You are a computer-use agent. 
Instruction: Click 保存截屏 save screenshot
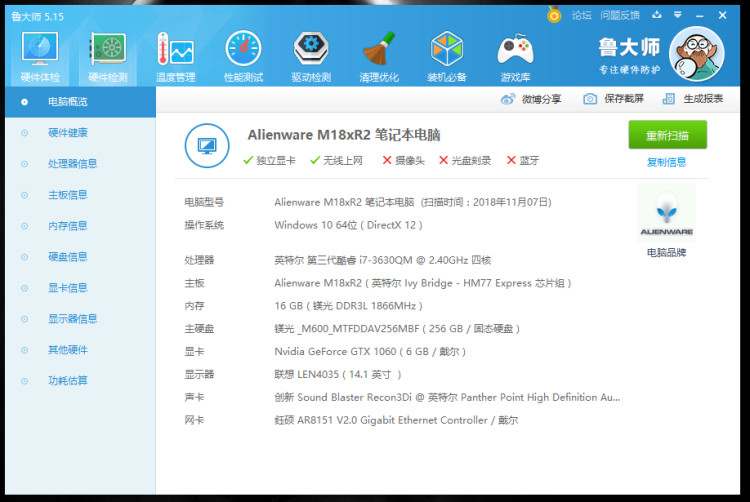pos(613,99)
